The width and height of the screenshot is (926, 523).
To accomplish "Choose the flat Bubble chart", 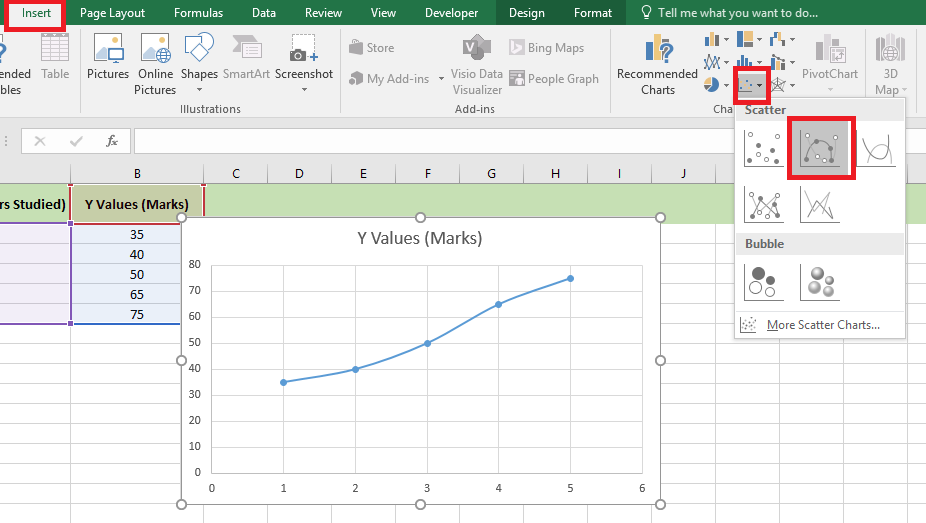I will 764,282.
